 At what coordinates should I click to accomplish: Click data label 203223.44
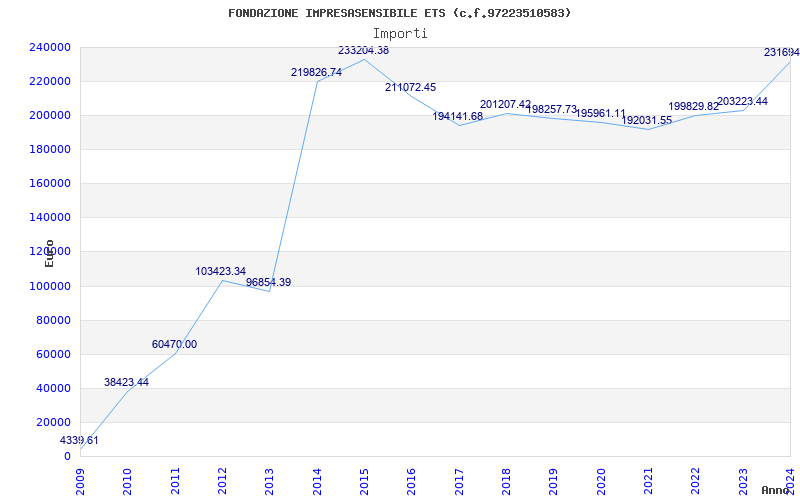coord(742,101)
